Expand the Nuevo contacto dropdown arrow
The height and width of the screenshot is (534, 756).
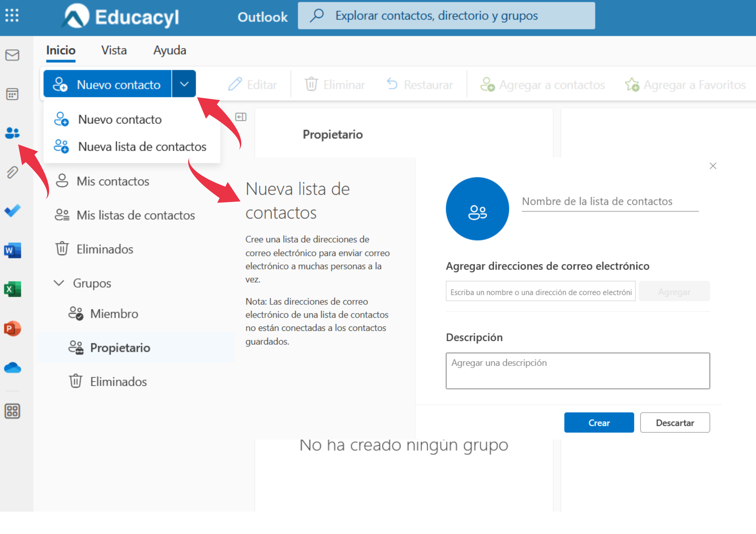(x=184, y=84)
